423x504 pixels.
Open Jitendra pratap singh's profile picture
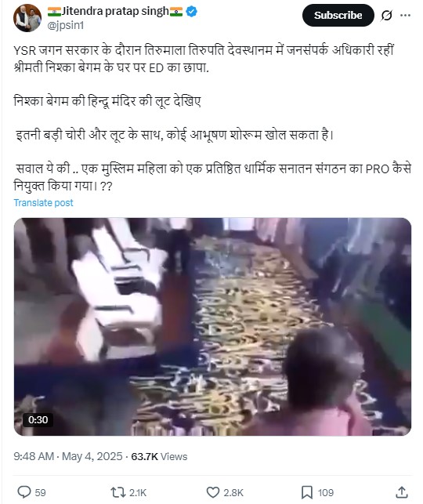point(27,18)
